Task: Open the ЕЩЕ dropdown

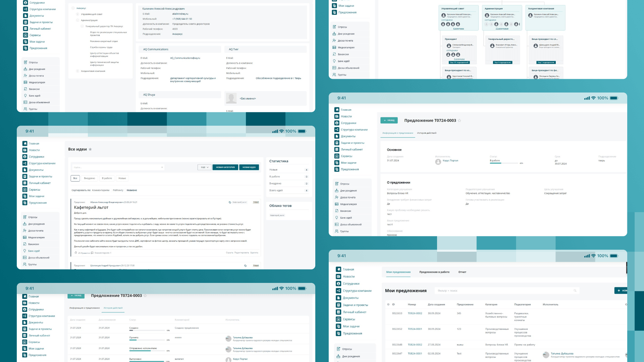Action: [x=205, y=167]
